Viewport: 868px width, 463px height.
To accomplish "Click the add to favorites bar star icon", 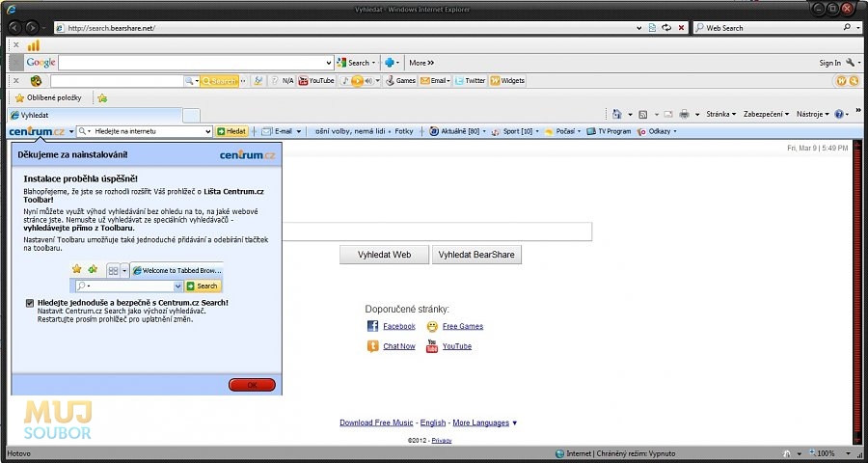I will (102, 98).
